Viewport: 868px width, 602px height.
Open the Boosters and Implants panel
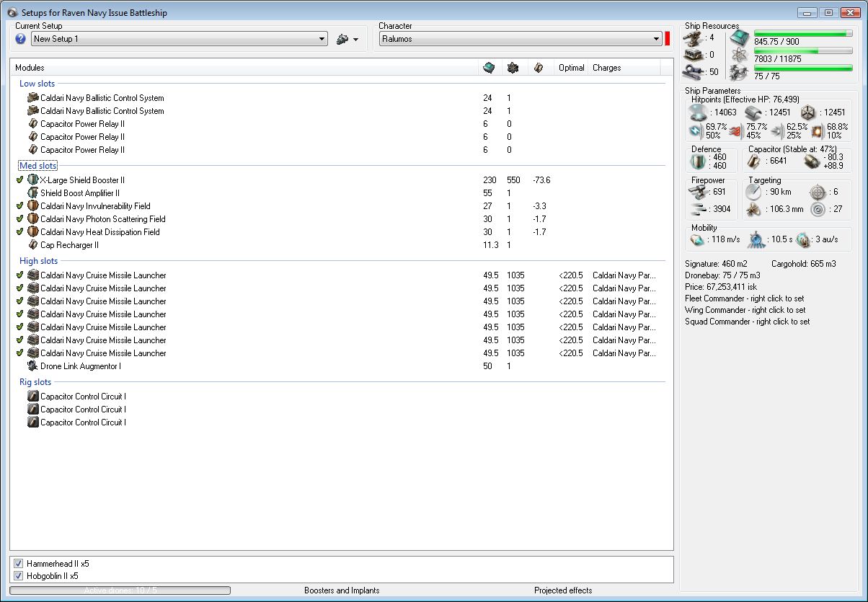[x=342, y=590]
